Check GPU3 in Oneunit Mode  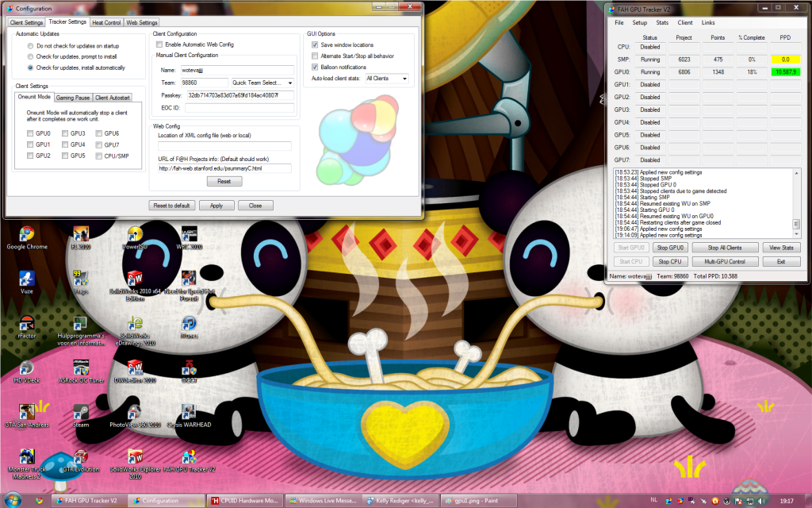pos(65,133)
